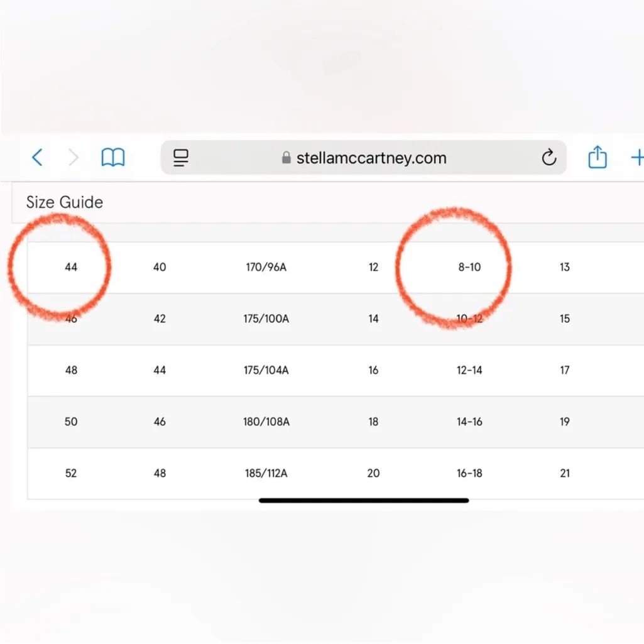Screen dimensions: 644x644
Task: Select the cell reading 175/100A
Action: 266,319
